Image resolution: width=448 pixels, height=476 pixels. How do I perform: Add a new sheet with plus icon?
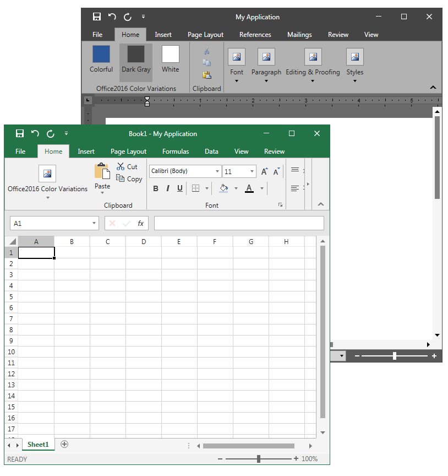[x=64, y=445]
